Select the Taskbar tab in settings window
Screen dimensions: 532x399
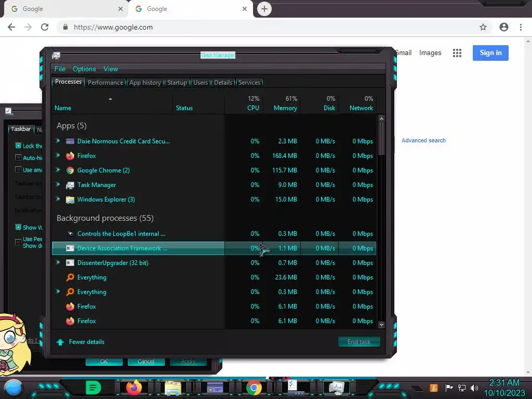(x=21, y=129)
